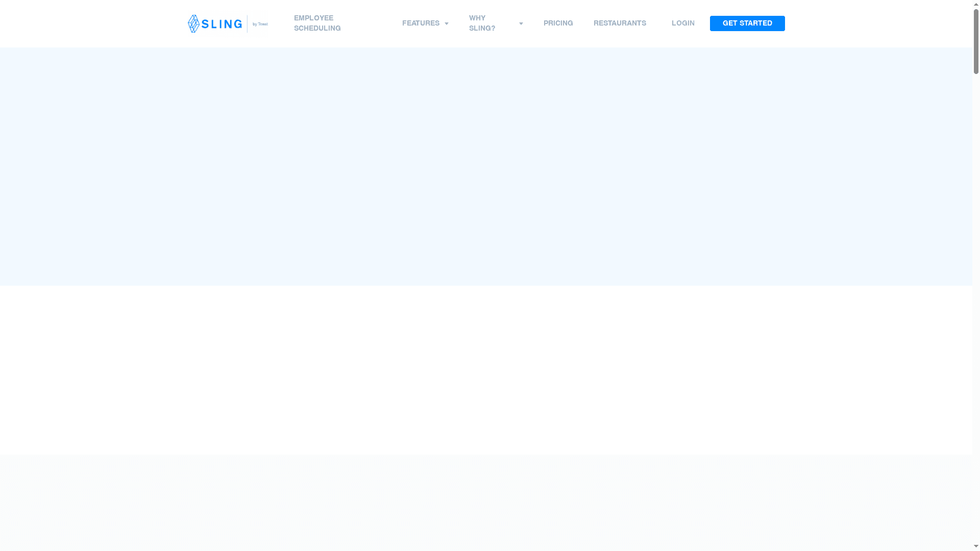This screenshot has height=551, width=980.
Task: Click the 'by Toast' label beside the logo
Action: (260, 24)
